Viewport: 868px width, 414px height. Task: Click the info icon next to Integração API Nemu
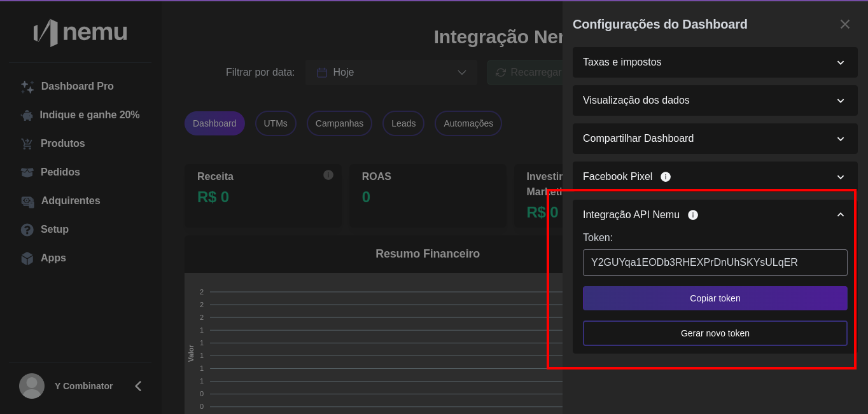693,215
